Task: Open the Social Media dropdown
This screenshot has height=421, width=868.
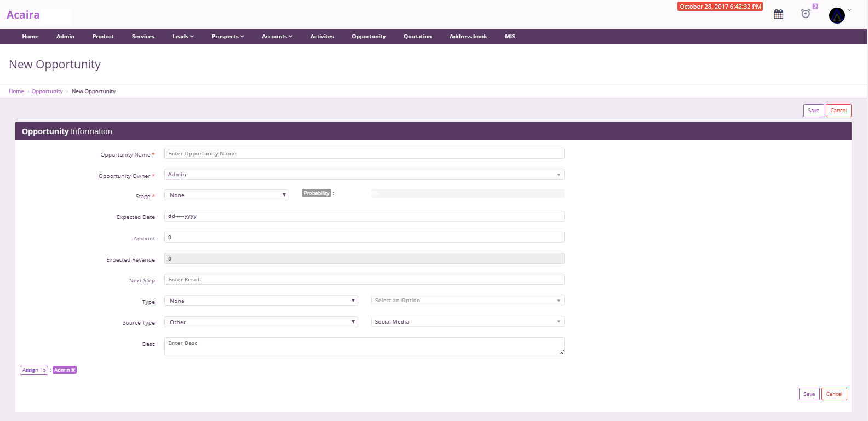Action: 467,322
